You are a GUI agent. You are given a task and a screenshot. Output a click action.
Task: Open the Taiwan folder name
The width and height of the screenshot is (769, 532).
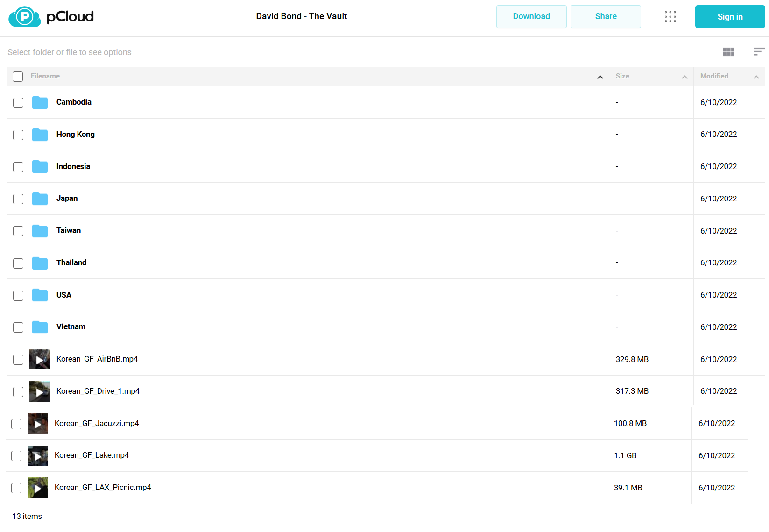pos(69,230)
